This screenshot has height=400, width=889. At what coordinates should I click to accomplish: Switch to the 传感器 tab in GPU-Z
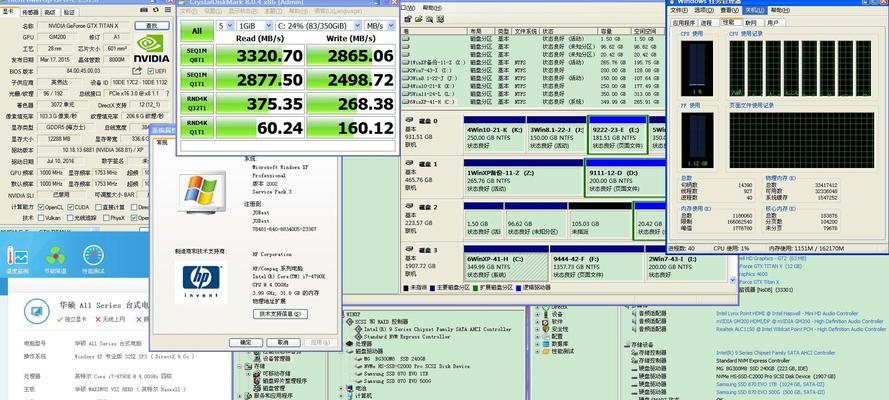click(30, 12)
